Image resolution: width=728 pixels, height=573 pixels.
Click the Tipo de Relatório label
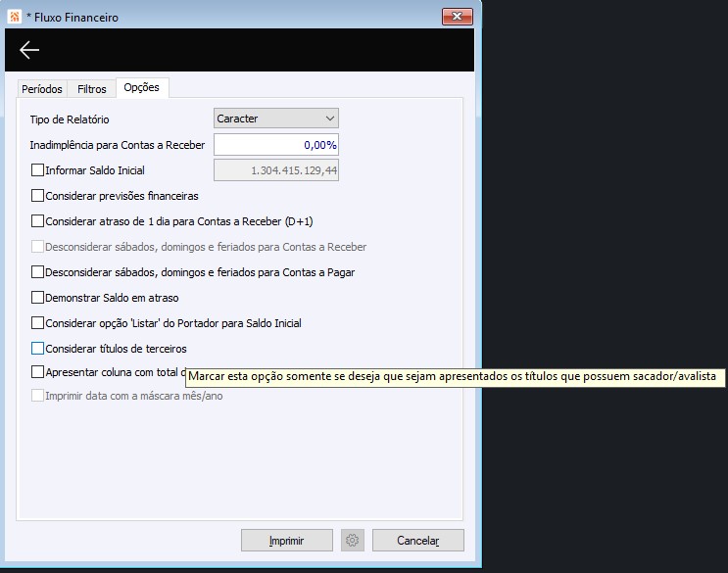(70, 119)
